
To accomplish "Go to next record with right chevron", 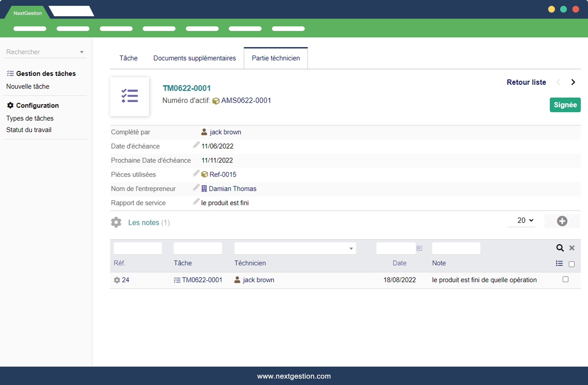I will click(573, 82).
